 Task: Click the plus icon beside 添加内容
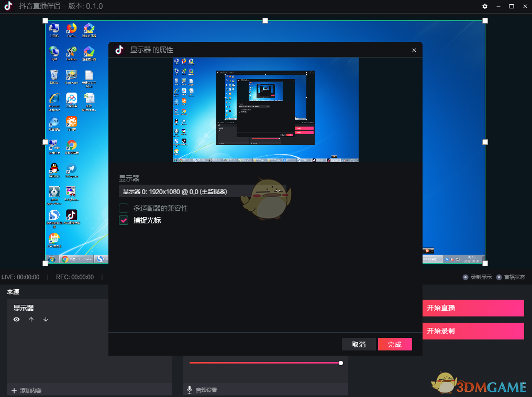click(14, 391)
